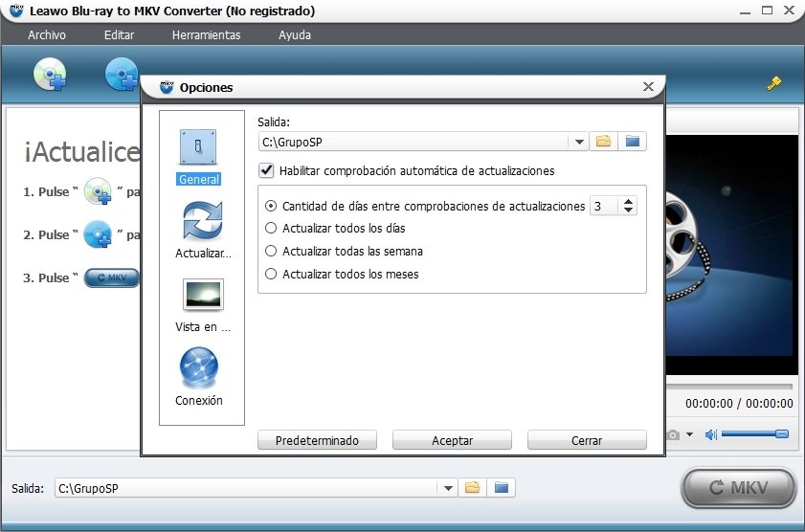The width and height of the screenshot is (805, 532).
Task: Click the snapshot camera icon
Action: coord(673,435)
